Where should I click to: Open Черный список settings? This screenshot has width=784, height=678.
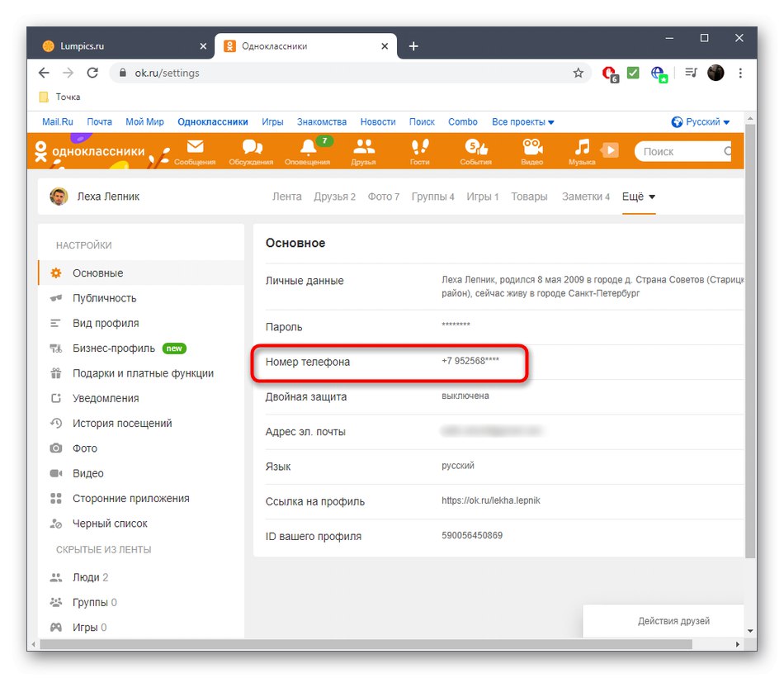[141, 523]
